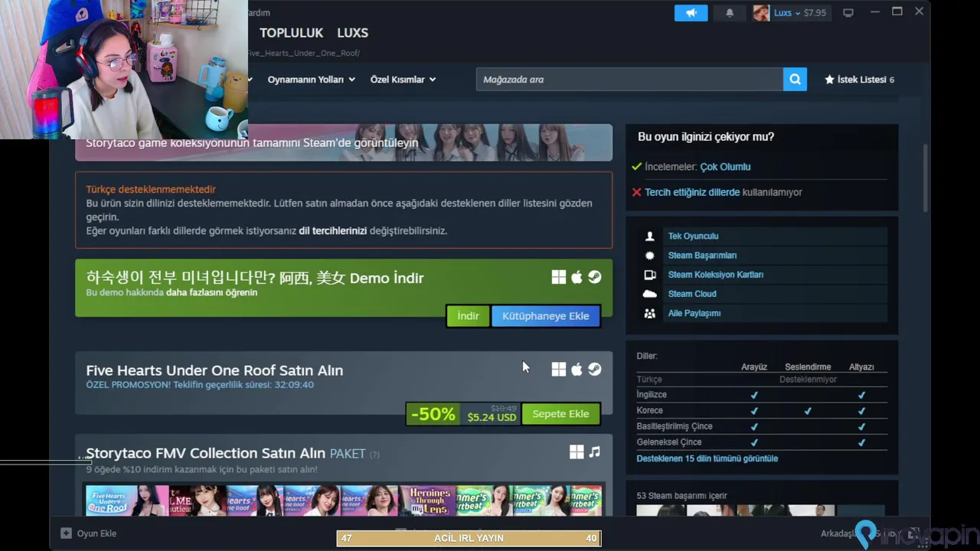
Task: Click the page vertical scrollbar
Action: click(925, 178)
